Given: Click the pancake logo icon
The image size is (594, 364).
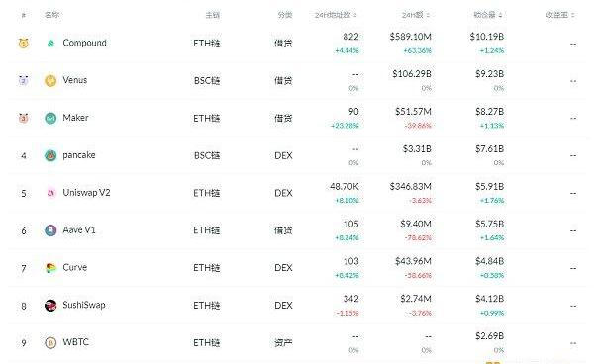Looking at the screenshot, I should (x=50, y=155).
